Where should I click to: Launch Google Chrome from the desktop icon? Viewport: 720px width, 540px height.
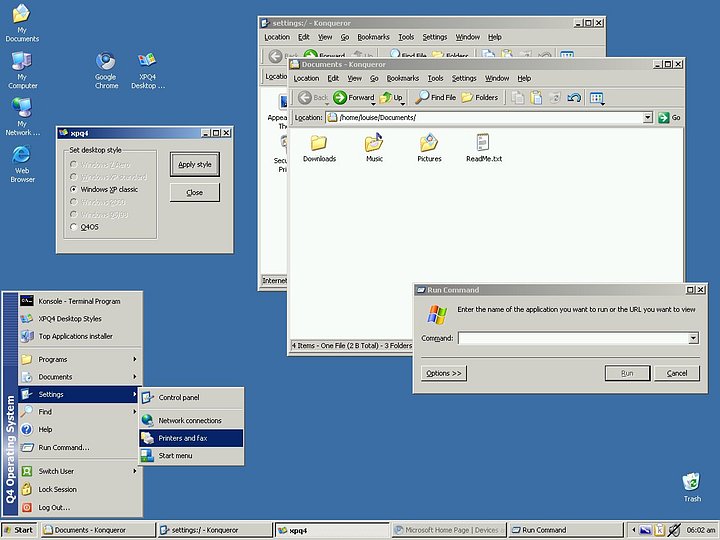click(105, 62)
